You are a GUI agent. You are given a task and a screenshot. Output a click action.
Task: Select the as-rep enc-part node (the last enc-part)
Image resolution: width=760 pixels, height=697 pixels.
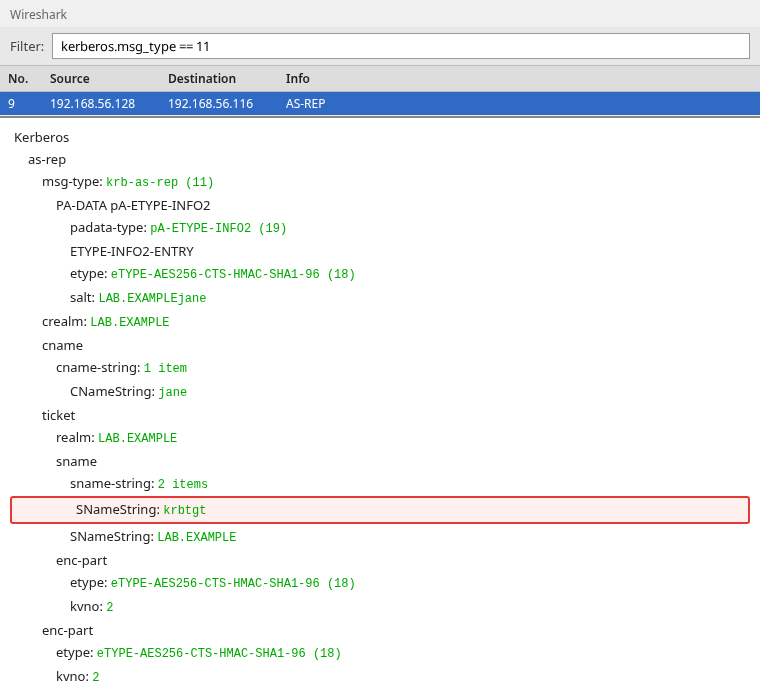click(67, 631)
